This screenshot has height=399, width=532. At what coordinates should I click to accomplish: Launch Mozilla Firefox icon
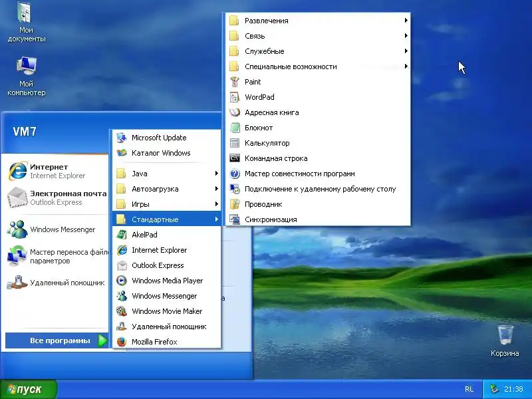[x=122, y=342]
